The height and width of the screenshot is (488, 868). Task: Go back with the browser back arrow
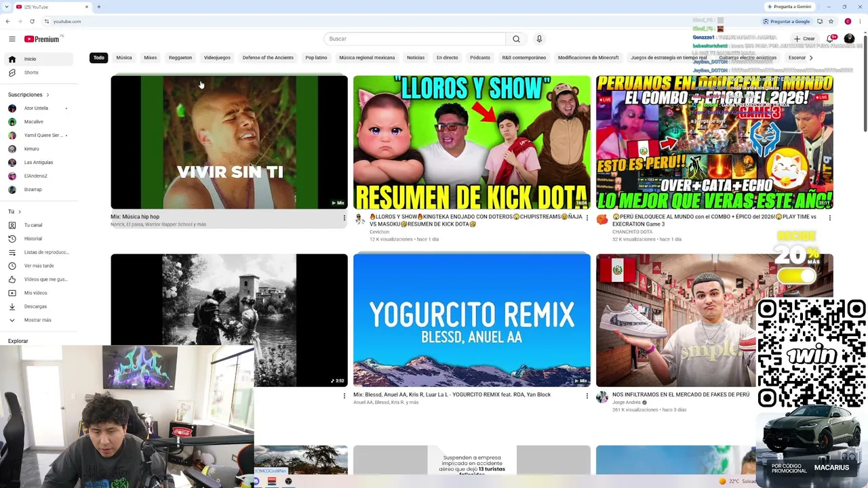[9, 21]
